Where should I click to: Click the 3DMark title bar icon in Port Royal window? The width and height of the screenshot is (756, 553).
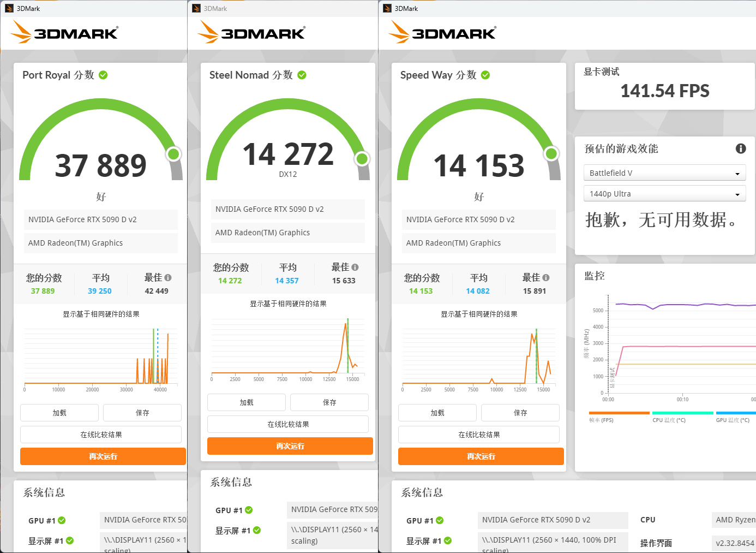(x=9, y=8)
